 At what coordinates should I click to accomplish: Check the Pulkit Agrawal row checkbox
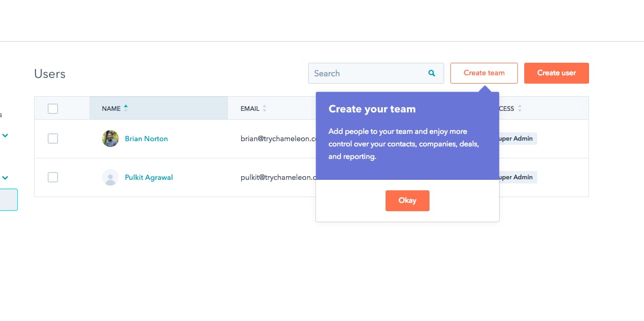point(53,177)
